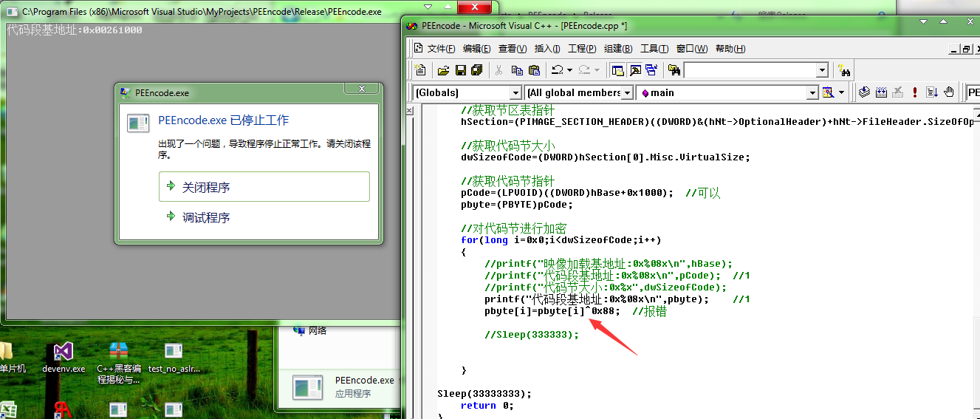
Task: Click the Save All icon
Action: click(x=476, y=70)
